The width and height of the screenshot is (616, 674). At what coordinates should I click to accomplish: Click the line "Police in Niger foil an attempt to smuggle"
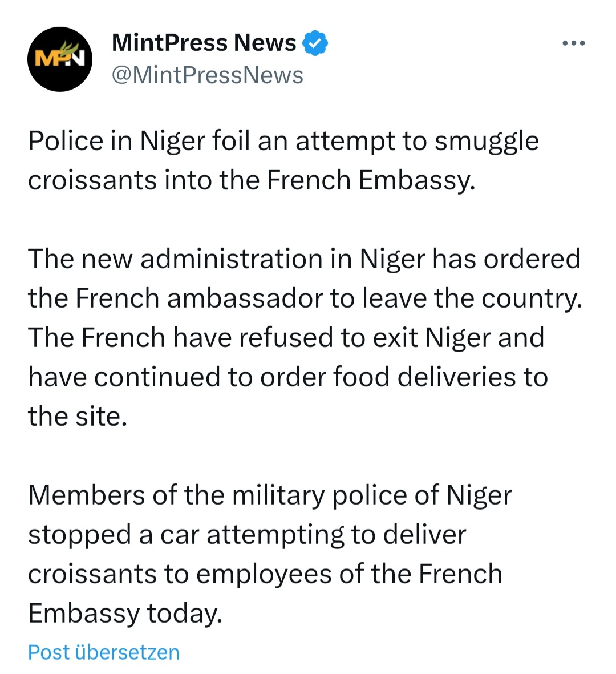[x=283, y=141]
